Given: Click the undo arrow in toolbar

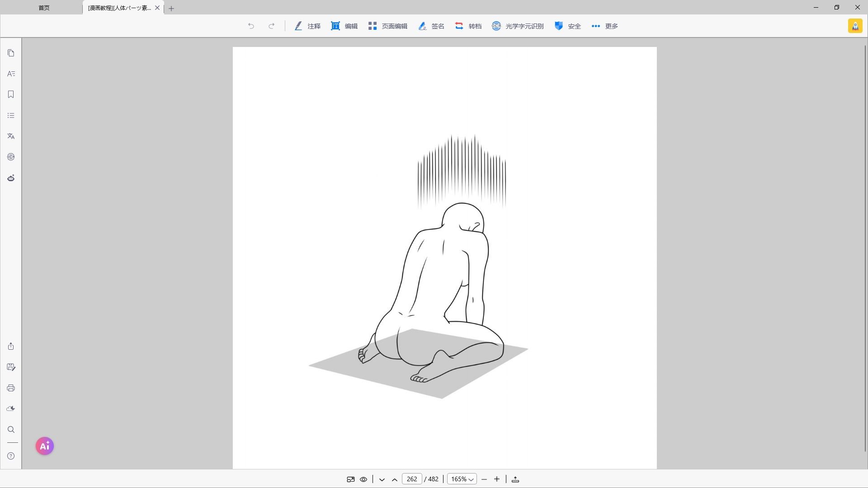Looking at the screenshot, I should (251, 26).
